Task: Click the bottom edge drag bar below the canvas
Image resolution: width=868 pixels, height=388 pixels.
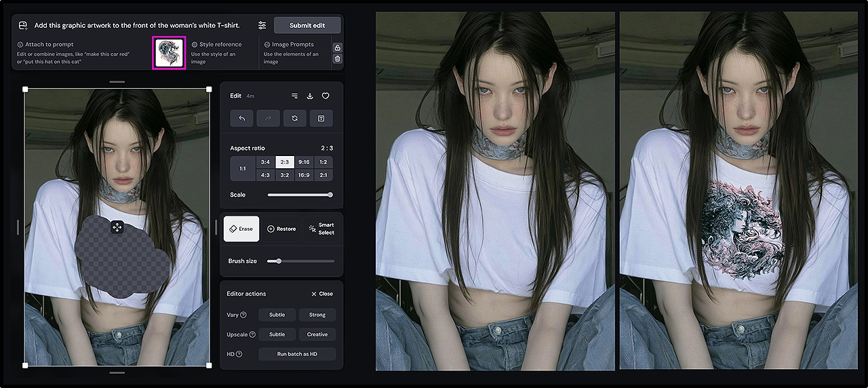Action: click(117, 373)
